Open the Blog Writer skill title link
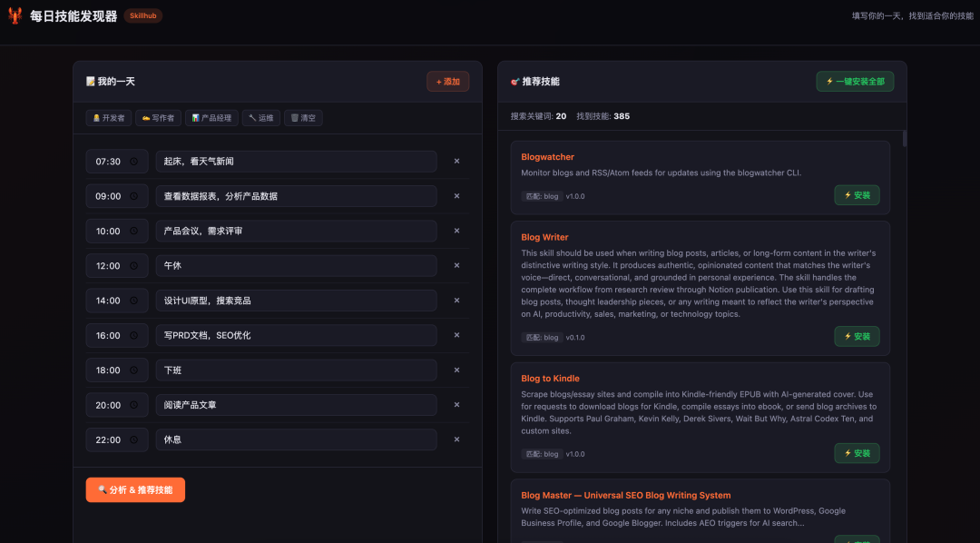The image size is (980, 543). [x=544, y=237]
